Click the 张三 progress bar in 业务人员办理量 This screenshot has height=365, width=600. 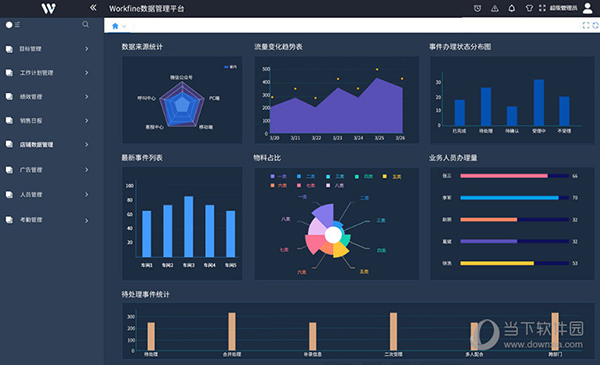pos(515,176)
